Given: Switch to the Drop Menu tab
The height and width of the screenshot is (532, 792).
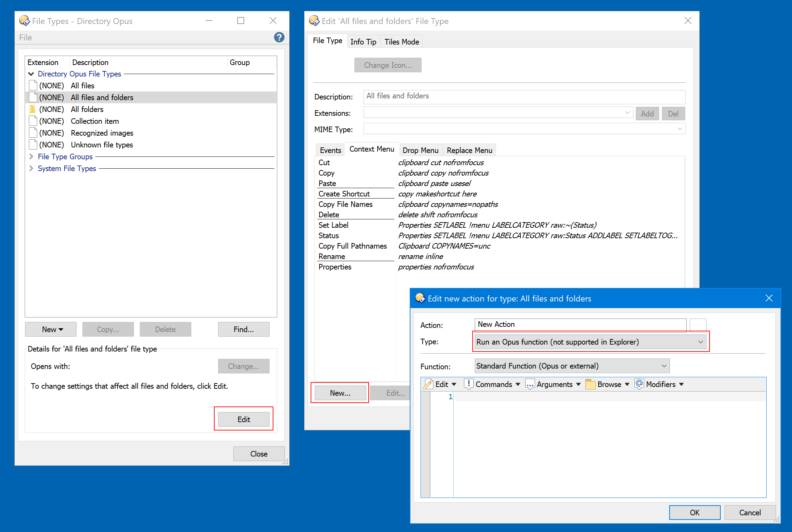Looking at the screenshot, I should pyautogui.click(x=420, y=150).
